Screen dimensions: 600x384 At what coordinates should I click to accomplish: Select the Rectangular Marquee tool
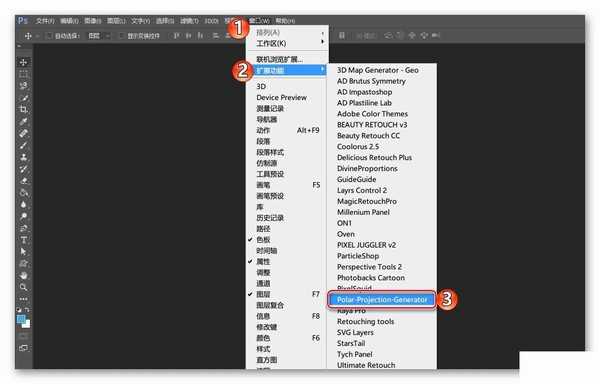(x=23, y=74)
